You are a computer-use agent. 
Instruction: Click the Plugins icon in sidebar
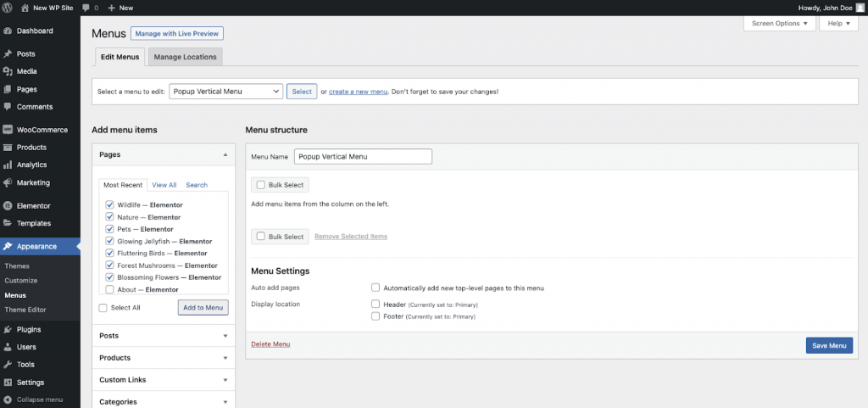[8, 329]
